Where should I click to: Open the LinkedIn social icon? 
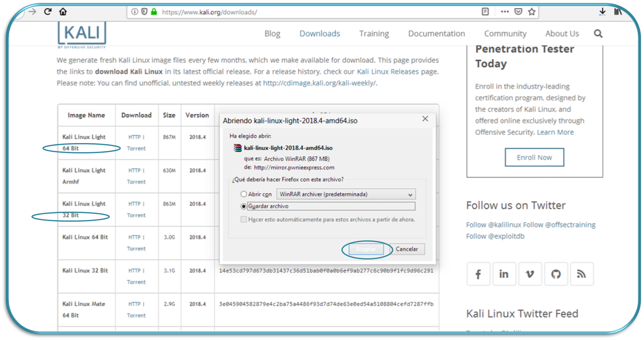point(504,274)
